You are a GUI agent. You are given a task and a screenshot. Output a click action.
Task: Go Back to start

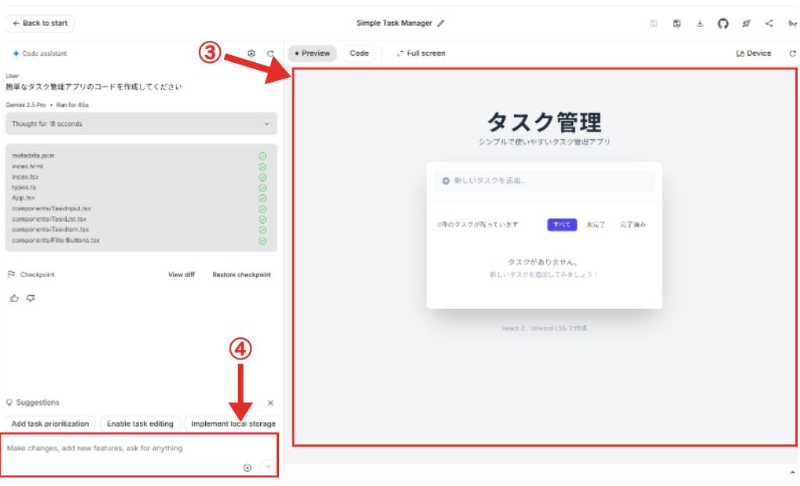[x=40, y=23]
